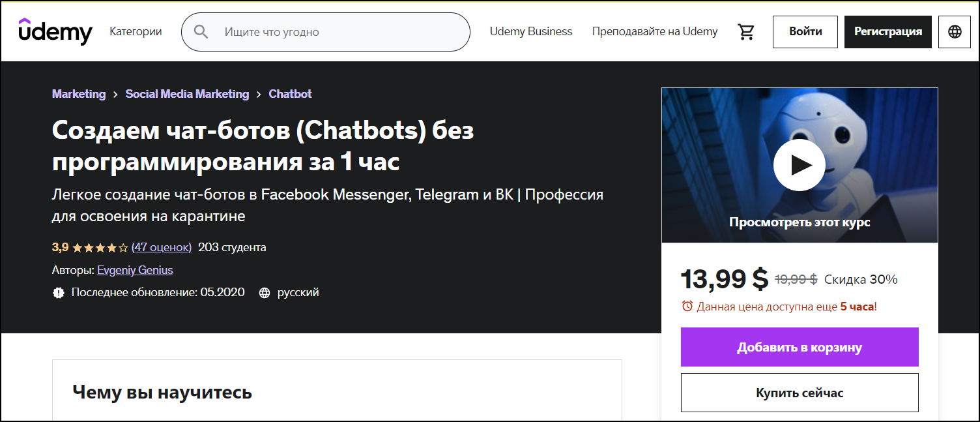
Task: Open the Категории menu
Action: tap(136, 31)
